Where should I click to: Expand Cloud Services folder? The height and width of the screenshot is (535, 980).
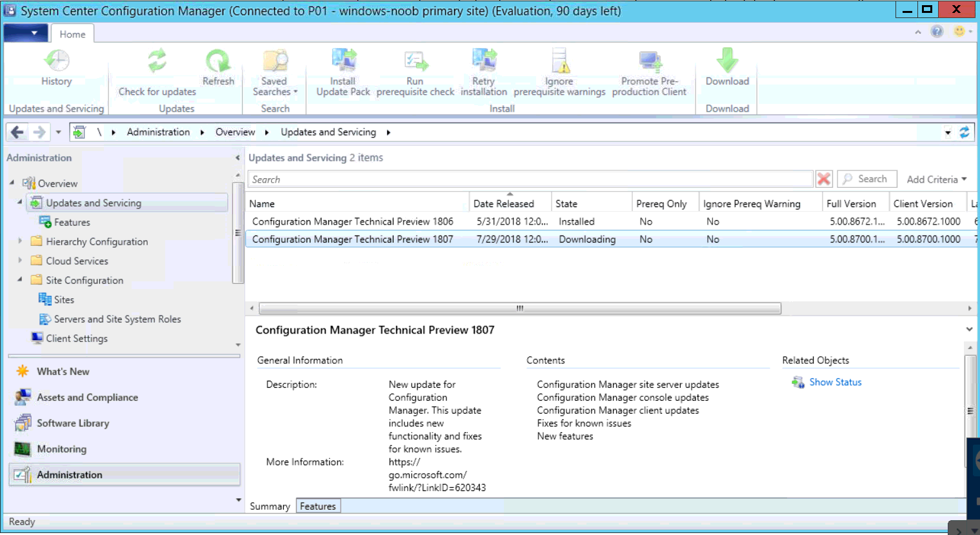(20, 261)
